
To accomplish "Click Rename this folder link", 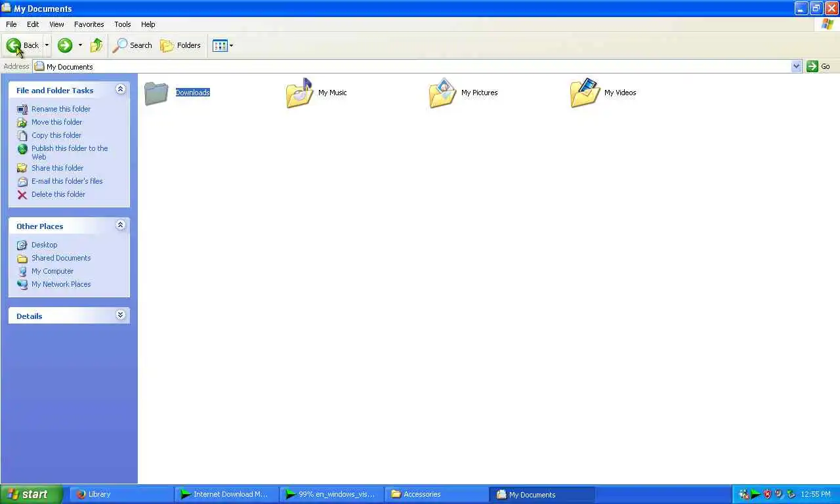I will click(x=61, y=109).
